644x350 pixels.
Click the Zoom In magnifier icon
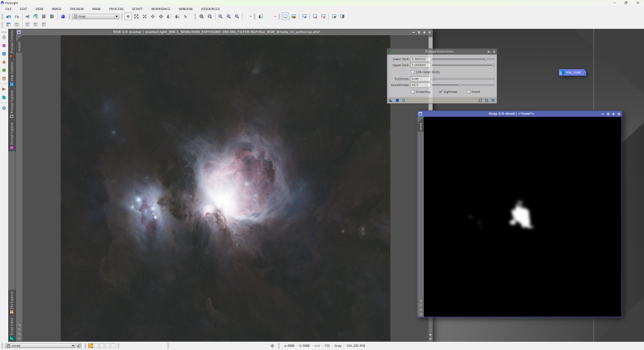pos(202,16)
